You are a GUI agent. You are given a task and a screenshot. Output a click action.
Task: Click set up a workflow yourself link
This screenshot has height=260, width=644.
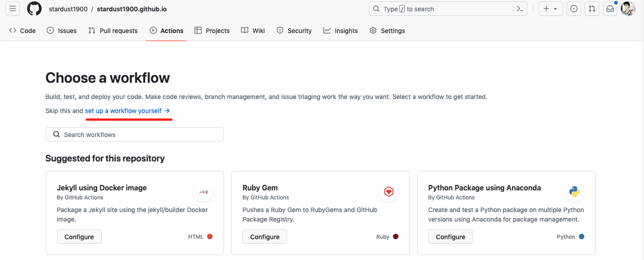tap(127, 111)
